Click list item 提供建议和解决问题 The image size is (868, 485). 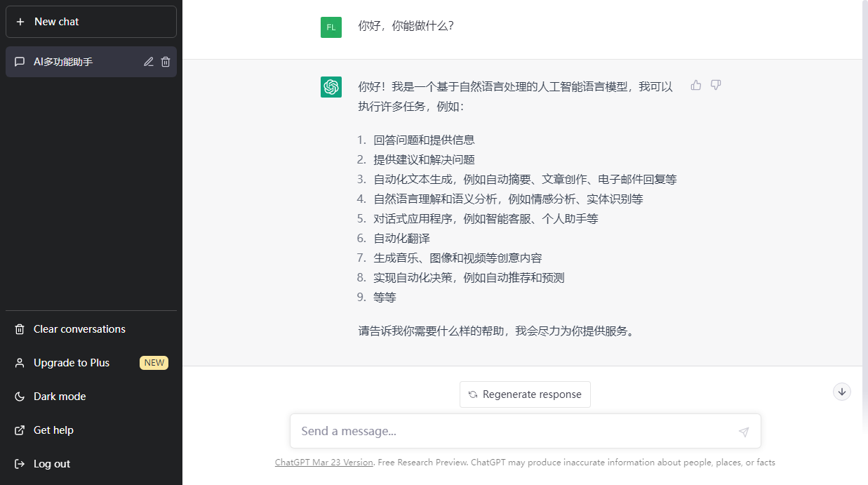(x=424, y=160)
